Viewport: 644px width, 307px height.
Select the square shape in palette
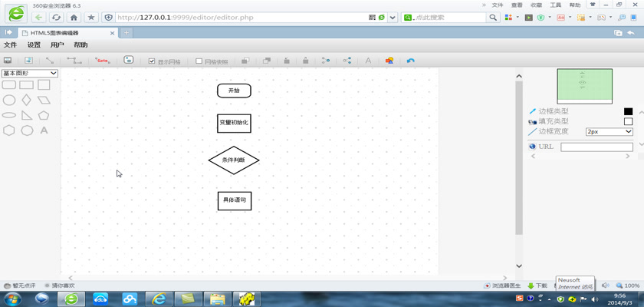[44, 84]
